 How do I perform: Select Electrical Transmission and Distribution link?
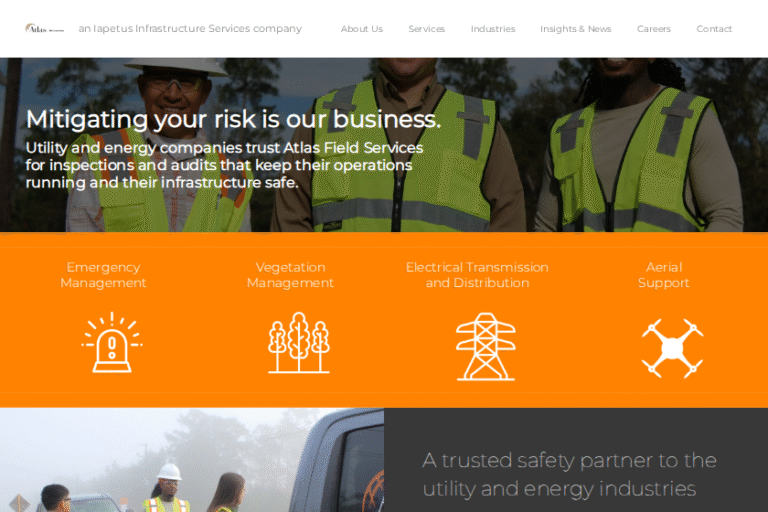click(x=477, y=275)
